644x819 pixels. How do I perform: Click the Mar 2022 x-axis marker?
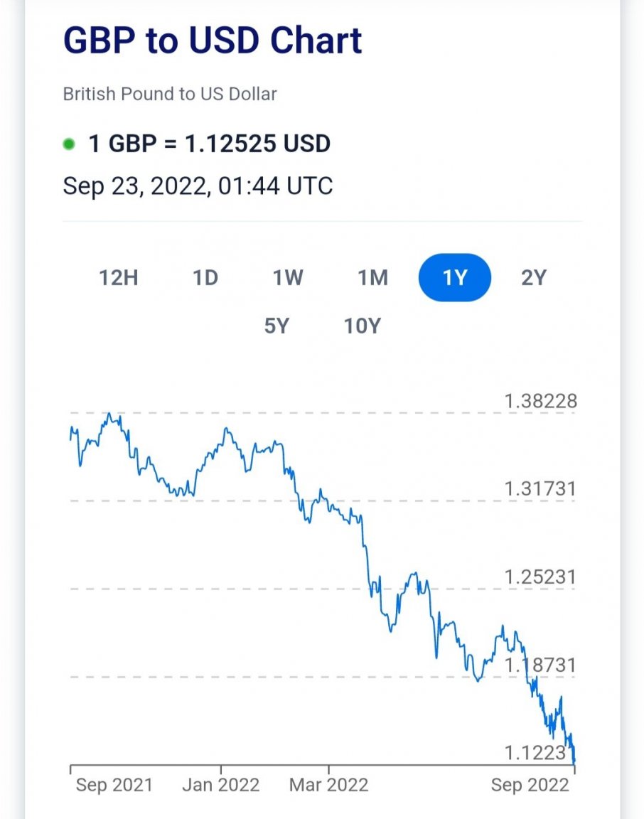pyautogui.click(x=328, y=785)
